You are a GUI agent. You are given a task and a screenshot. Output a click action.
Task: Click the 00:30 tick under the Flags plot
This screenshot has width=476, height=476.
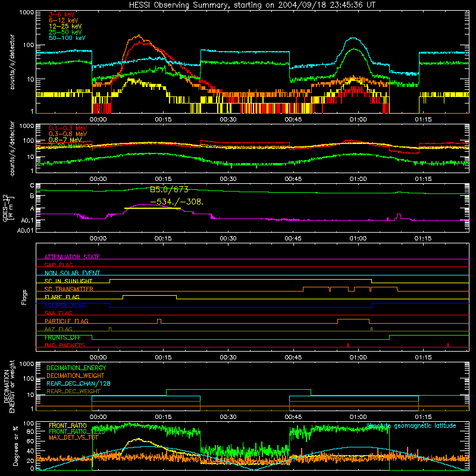pyautogui.click(x=228, y=358)
